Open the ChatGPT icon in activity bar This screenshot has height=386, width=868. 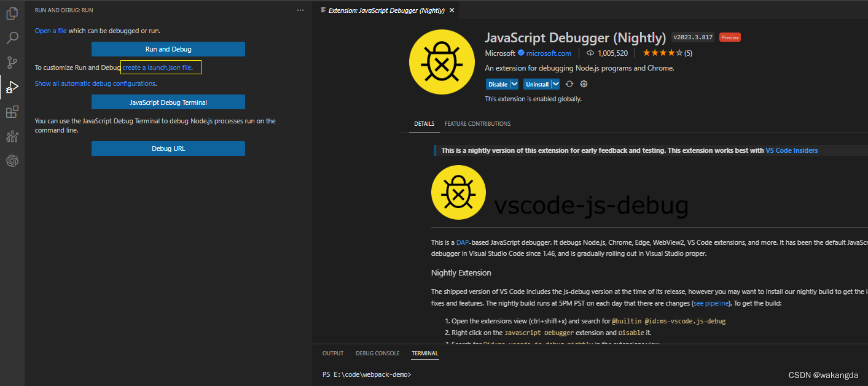click(12, 161)
